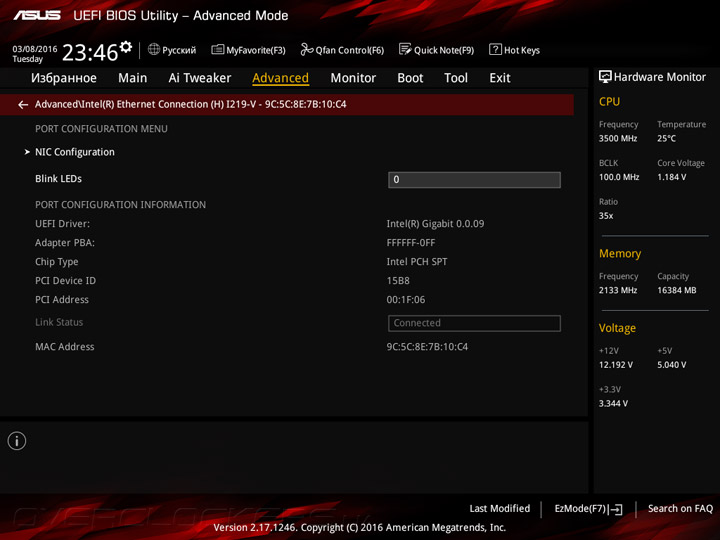Viewport: 720px width, 540px height.
Task: Open the Ai Tweaker tab
Action: click(200, 78)
